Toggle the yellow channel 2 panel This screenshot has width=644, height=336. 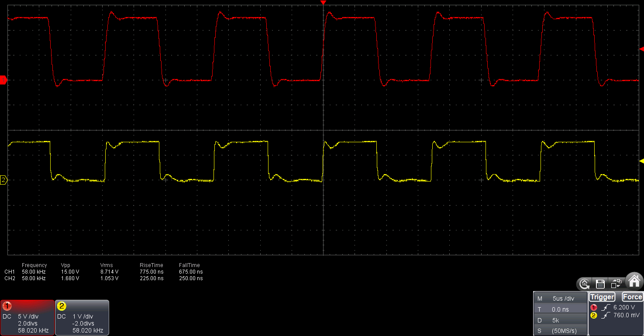point(82,318)
